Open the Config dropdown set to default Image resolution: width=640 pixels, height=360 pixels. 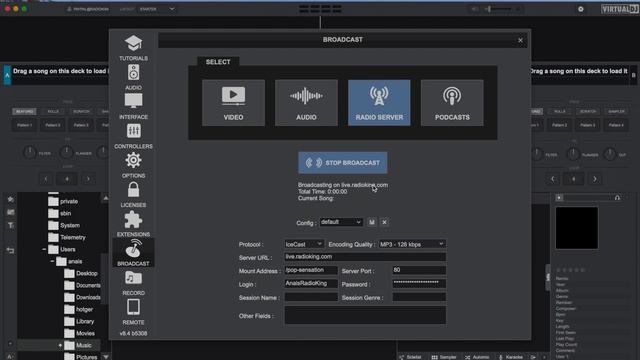[x=341, y=222]
